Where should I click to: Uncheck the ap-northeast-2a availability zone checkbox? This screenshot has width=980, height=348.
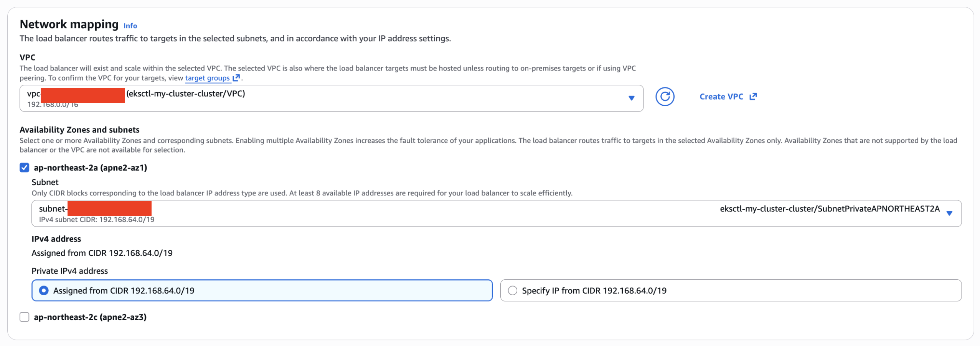click(25, 168)
